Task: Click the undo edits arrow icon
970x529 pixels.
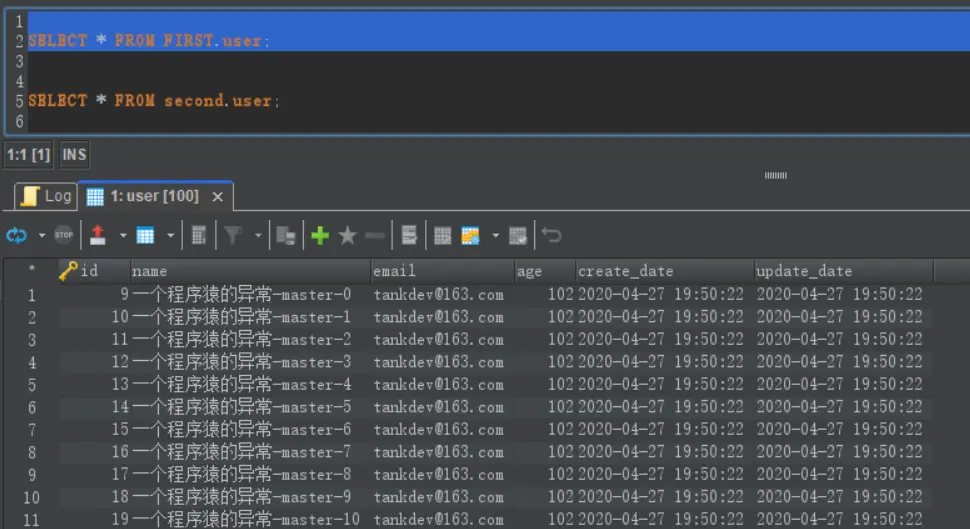Action: 551,235
